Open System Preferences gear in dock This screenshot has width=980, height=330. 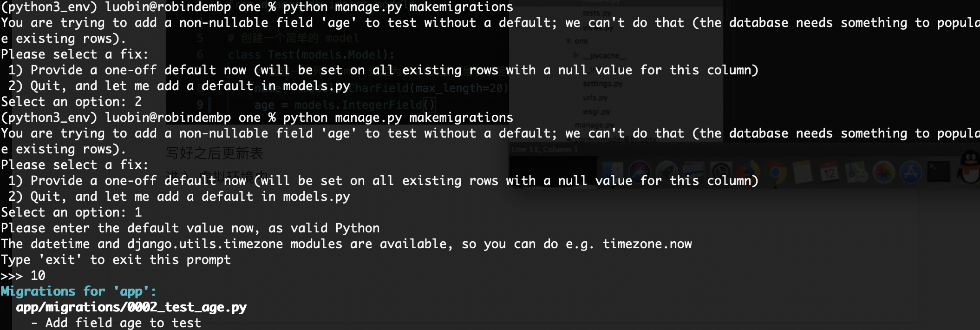pyautogui.click(x=720, y=172)
